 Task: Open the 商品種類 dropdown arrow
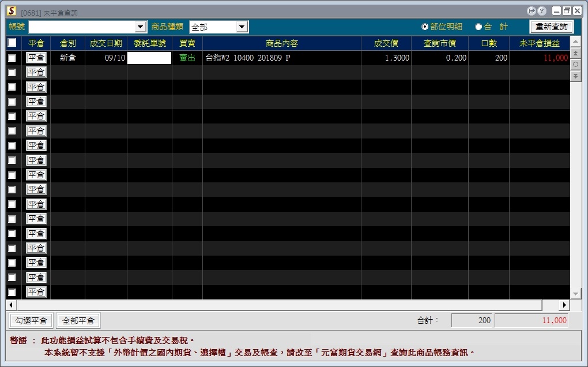coord(242,27)
